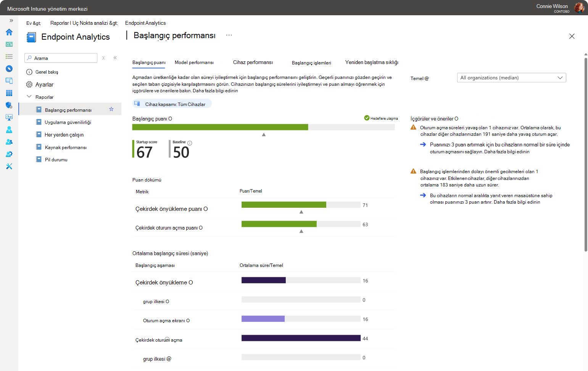Click the 'Endpoint Analytics' breadcrumb link
The height and width of the screenshot is (371, 588).
coord(145,23)
